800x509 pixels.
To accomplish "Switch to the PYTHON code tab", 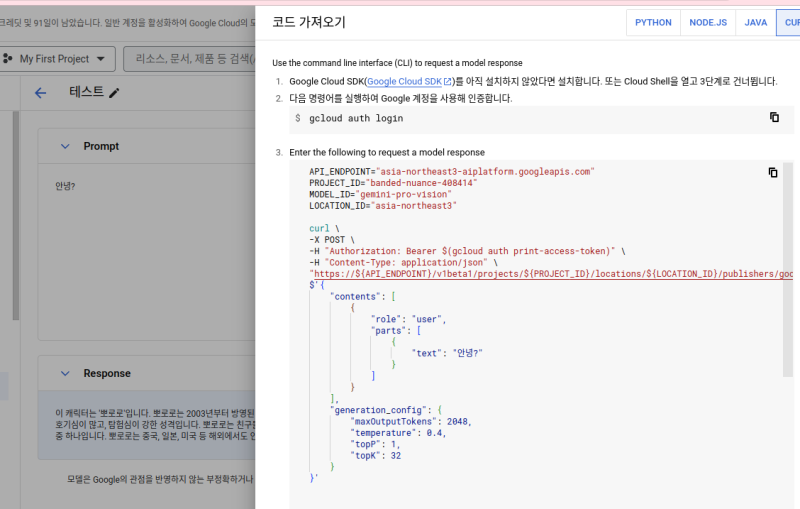I will point(653,22).
